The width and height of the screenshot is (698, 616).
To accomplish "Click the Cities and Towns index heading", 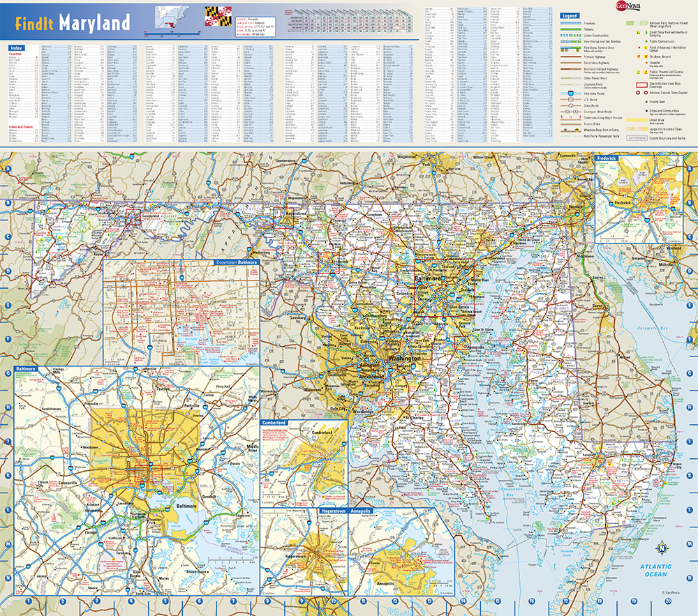I will [x=20, y=127].
